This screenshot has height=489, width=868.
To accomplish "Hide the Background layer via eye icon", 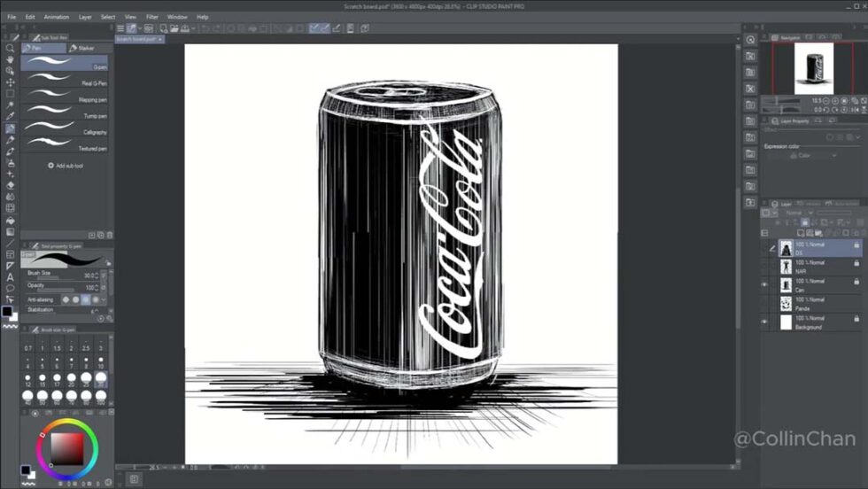I will [x=764, y=322].
